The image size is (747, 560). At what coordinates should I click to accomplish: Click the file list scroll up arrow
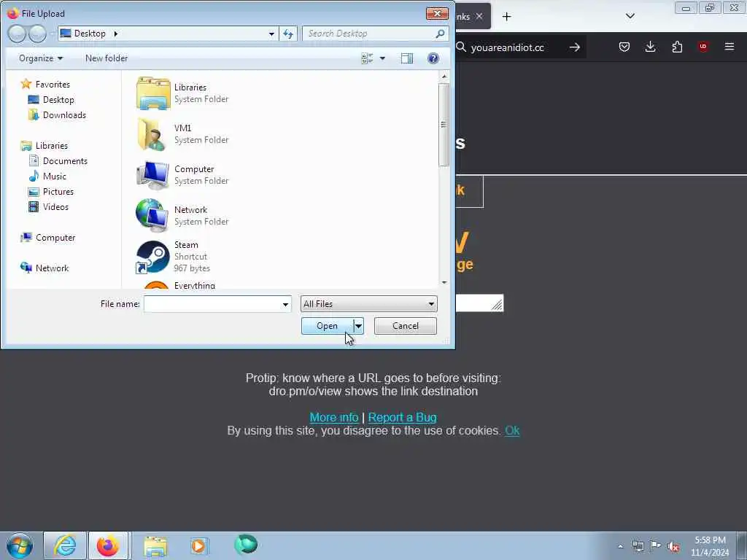(x=444, y=77)
